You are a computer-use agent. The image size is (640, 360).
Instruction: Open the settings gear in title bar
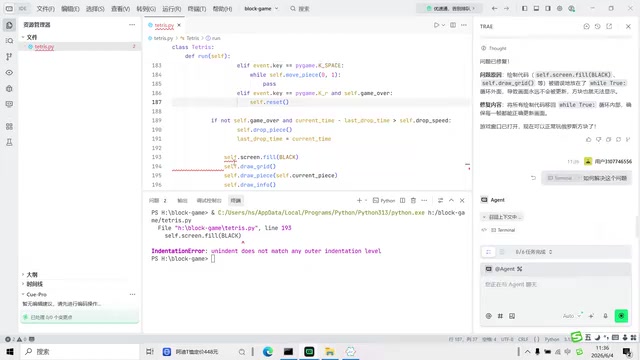coord(560,9)
